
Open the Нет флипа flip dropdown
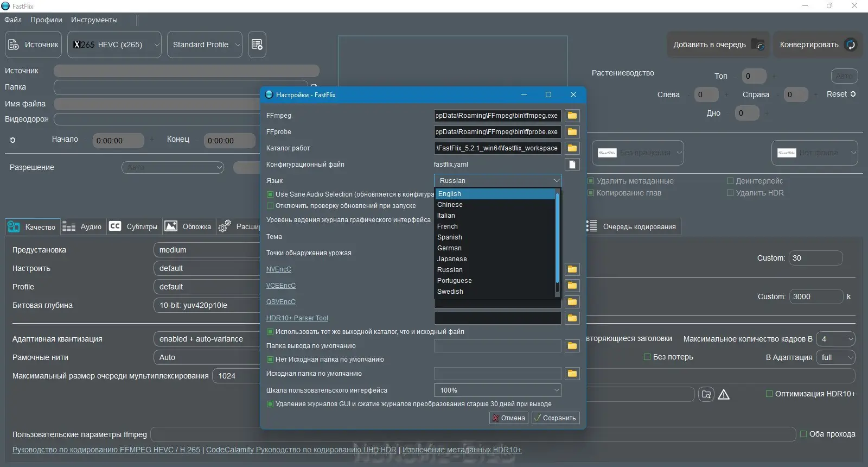click(x=815, y=153)
